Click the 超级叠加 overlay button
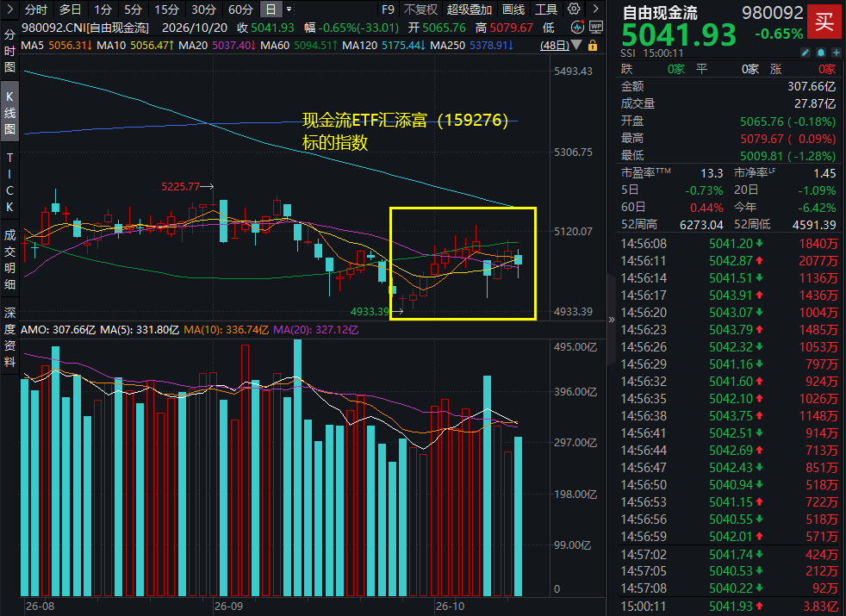The width and height of the screenshot is (846, 616). (469, 9)
